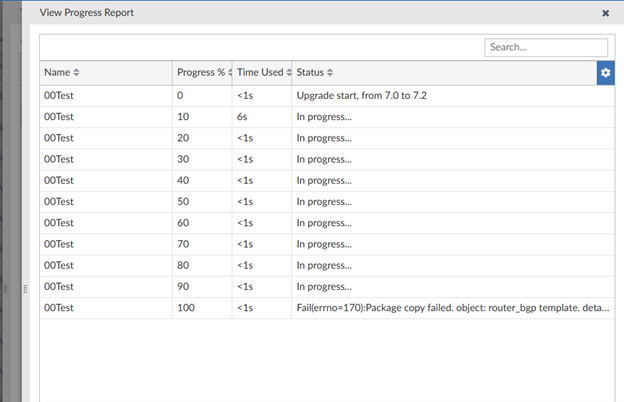Viewport: 624px width, 402px height.
Task: Select the 00Test row at 50 percent
Action: (x=60, y=202)
